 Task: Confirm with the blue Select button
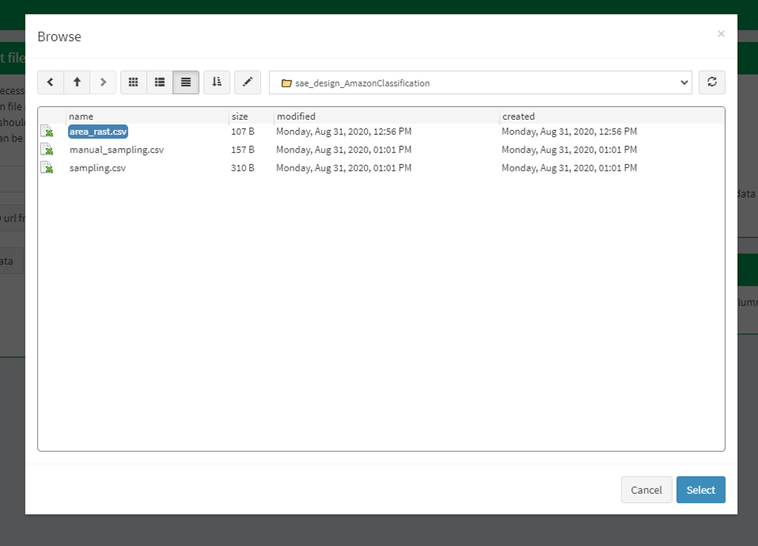[700, 490]
